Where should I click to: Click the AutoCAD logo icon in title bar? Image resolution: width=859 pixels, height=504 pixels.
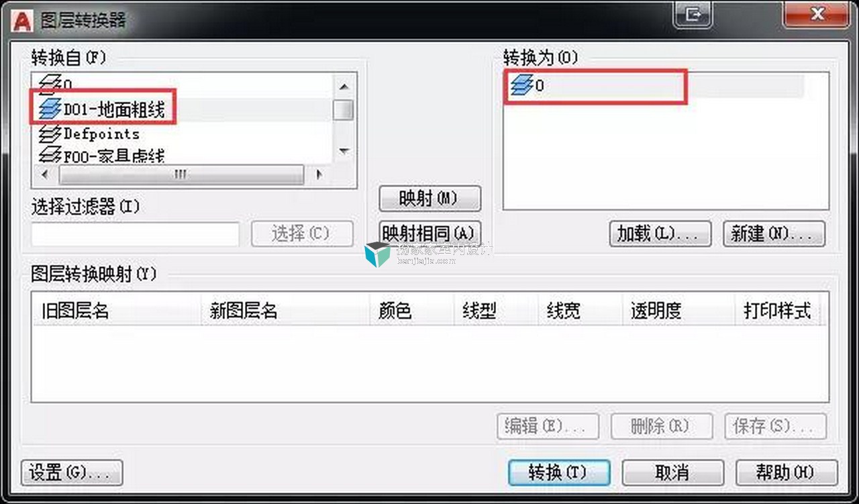pos(23,19)
